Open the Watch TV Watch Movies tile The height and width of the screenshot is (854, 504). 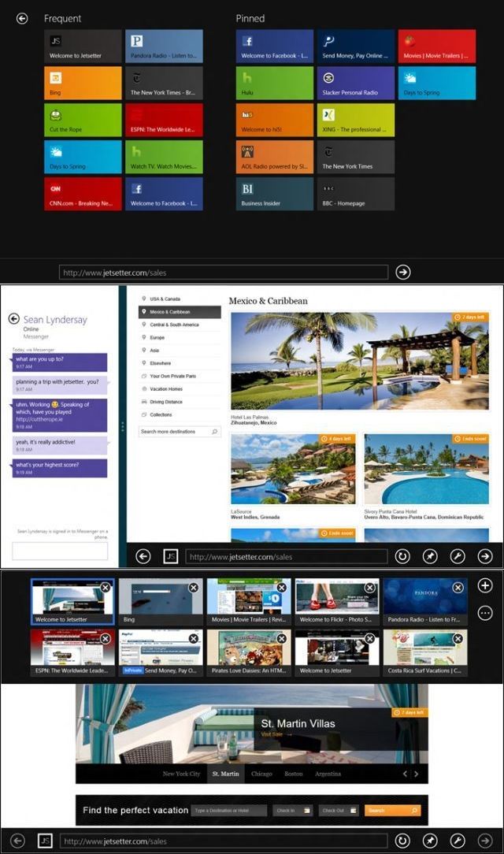164,158
